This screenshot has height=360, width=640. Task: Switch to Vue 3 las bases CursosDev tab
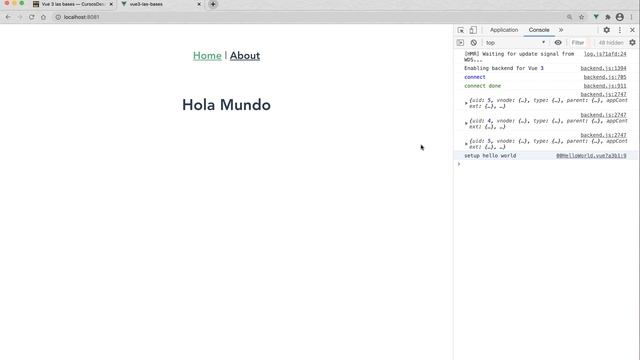point(72,4)
